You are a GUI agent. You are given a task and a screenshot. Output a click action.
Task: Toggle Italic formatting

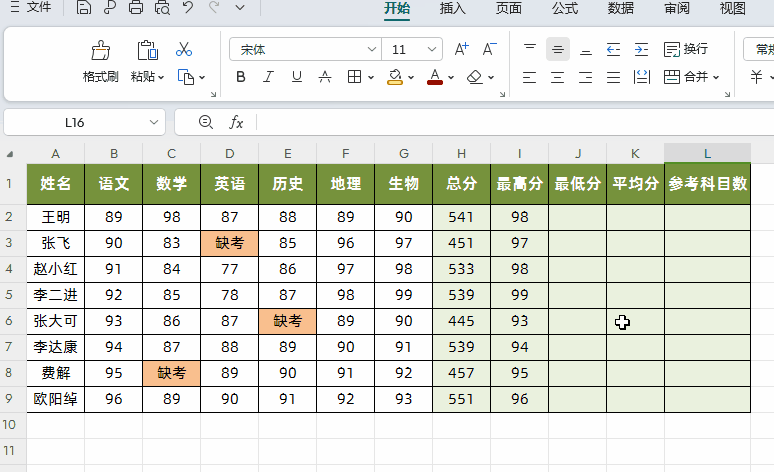pos(268,77)
